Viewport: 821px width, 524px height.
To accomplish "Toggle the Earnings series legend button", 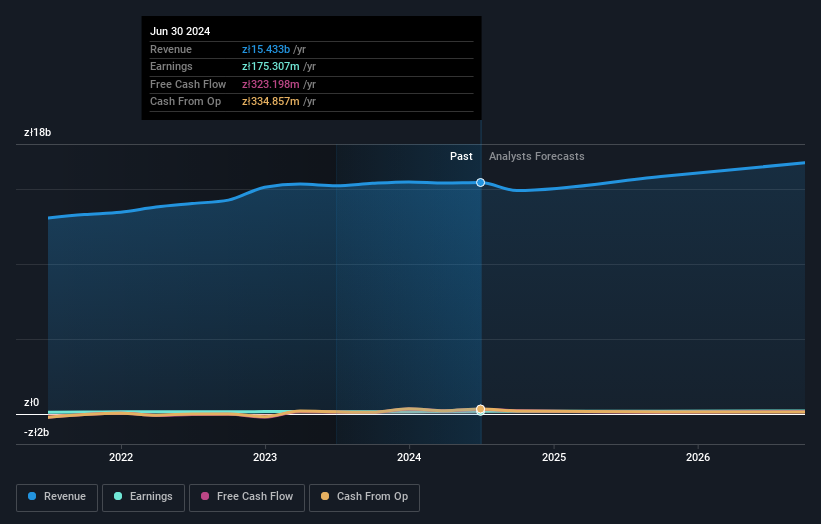I will coord(143,497).
